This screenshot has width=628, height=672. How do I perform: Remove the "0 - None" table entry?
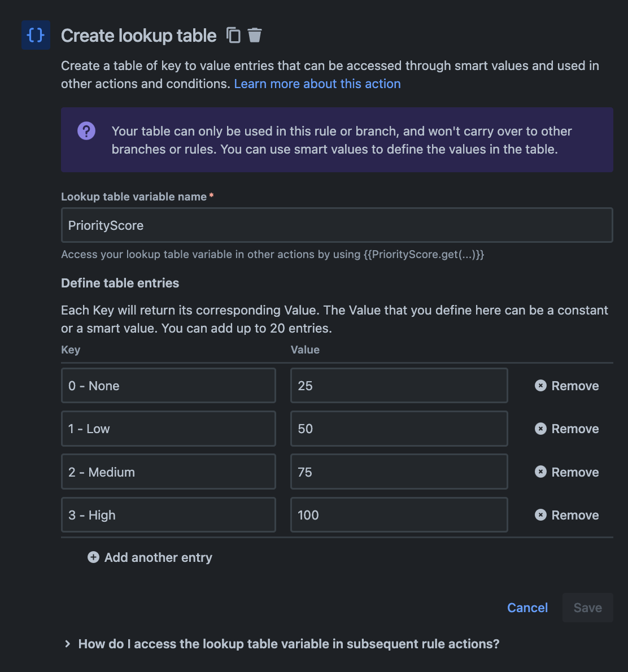click(566, 386)
